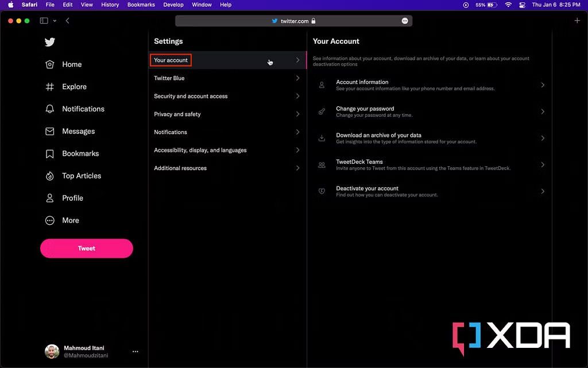Click the twitter.com address bar
The height and width of the screenshot is (368, 588).
293,20
